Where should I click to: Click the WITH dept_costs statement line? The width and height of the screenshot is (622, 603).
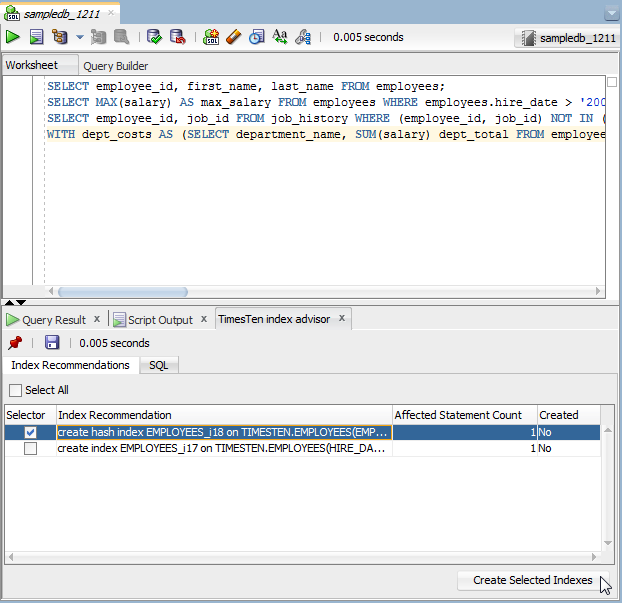pos(326,134)
